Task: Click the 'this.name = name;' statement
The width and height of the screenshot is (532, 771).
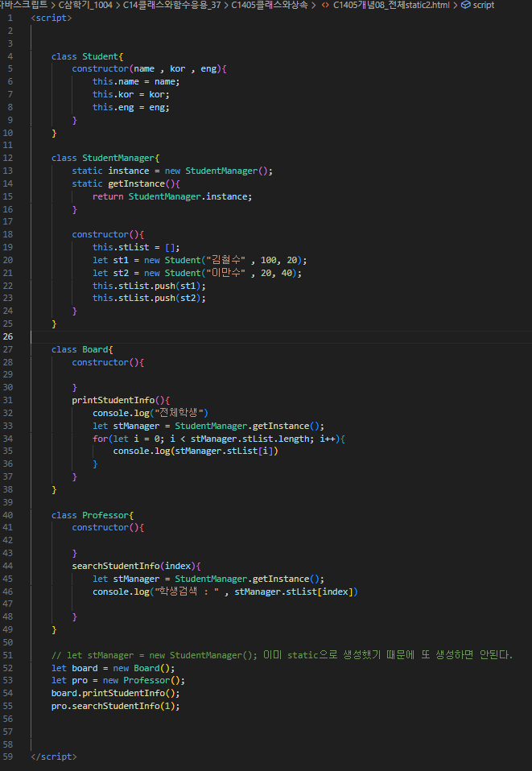Action: coord(136,81)
